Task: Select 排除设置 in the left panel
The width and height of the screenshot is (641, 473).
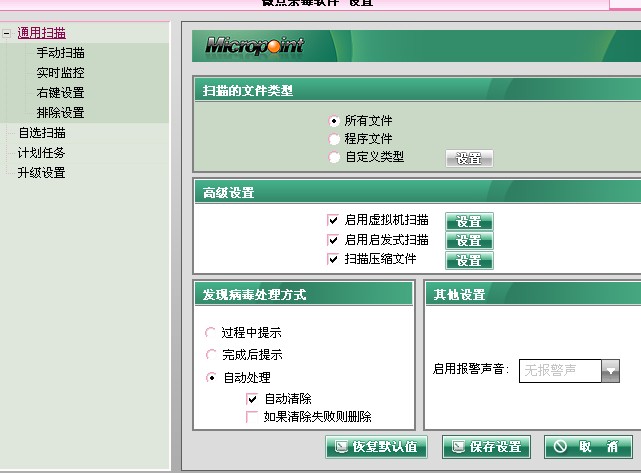Action: click(x=60, y=113)
